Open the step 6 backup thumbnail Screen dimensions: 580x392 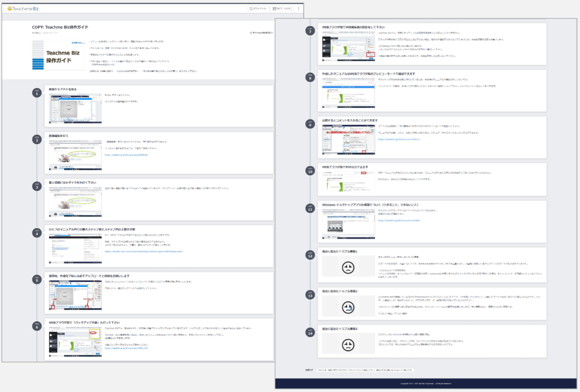click(x=75, y=342)
